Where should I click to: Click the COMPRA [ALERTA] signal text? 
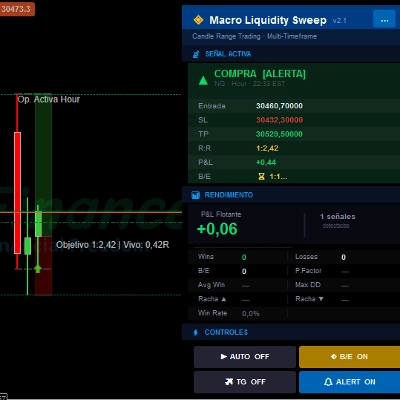(260, 74)
